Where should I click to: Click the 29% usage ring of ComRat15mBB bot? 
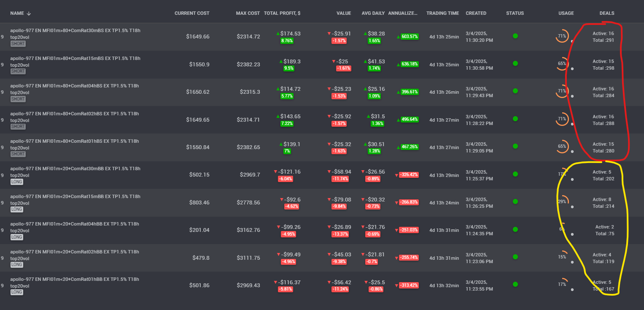[x=562, y=202]
